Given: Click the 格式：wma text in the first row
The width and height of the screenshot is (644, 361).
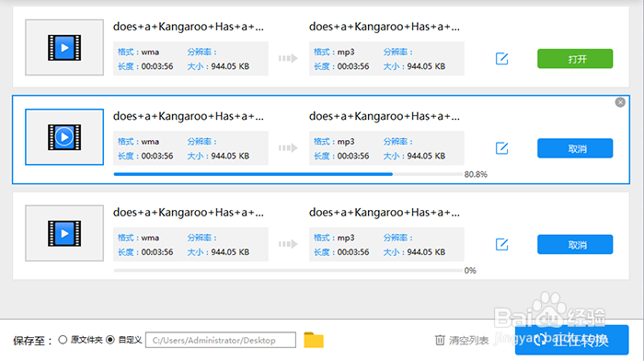Looking at the screenshot, I should tap(138, 52).
